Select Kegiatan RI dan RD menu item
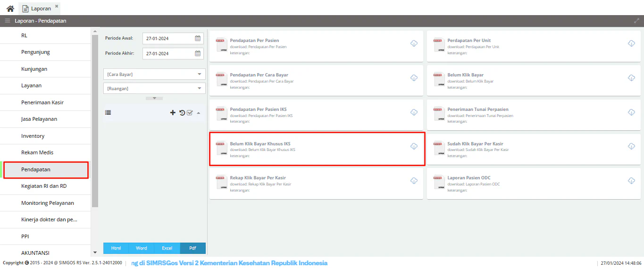 click(x=45, y=186)
